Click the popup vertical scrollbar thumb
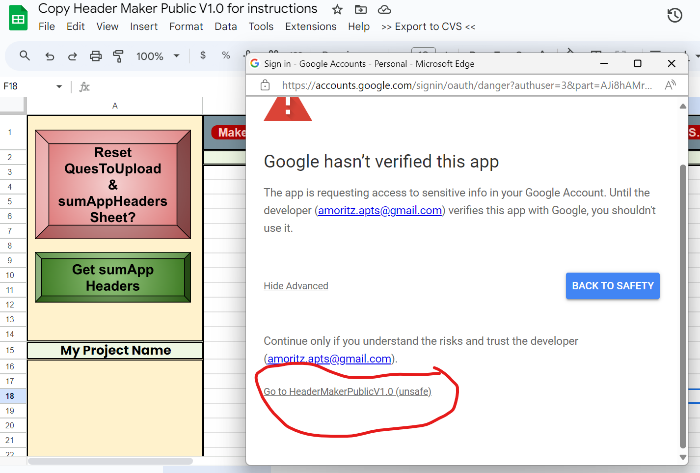The height and width of the screenshot is (473, 700). click(x=683, y=306)
